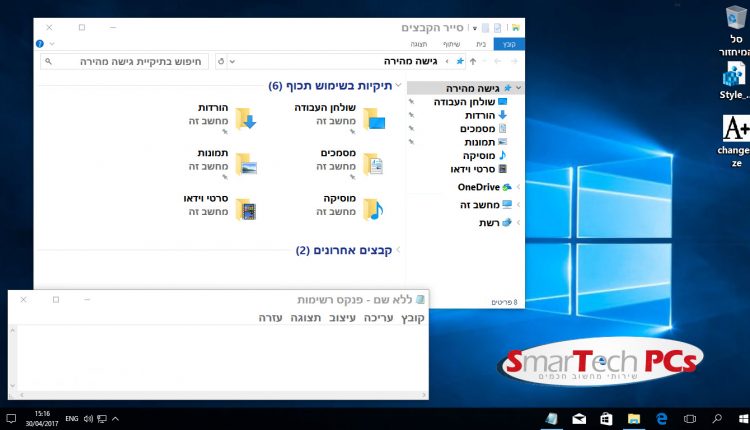The width and height of the screenshot is (750, 430).
Task: Open the A+ change size desktop icon
Action: [736, 141]
